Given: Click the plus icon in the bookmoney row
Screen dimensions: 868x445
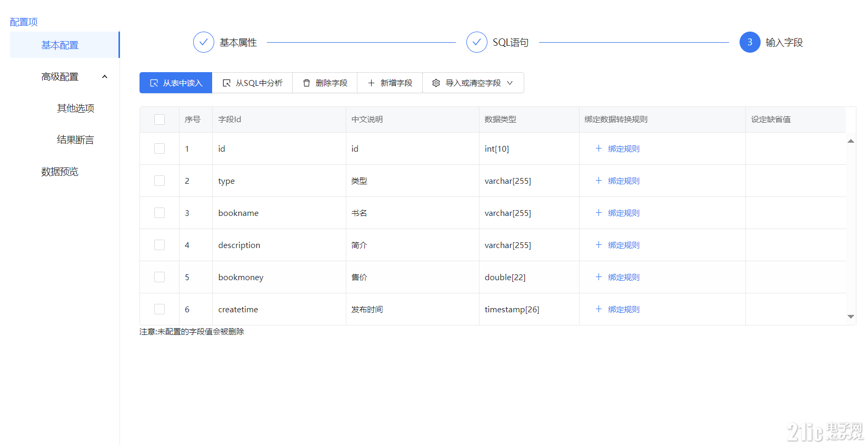Looking at the screenshot, I should [598, 277].
